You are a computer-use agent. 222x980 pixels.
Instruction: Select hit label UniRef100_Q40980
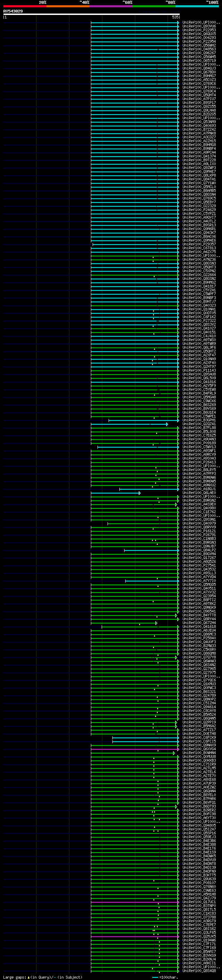199,508
